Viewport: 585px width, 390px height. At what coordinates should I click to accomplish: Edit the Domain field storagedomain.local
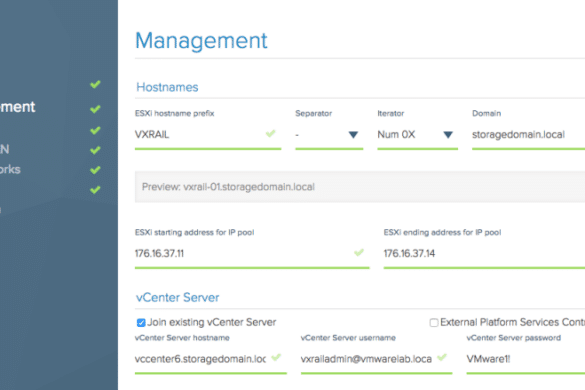click(528, 135)
